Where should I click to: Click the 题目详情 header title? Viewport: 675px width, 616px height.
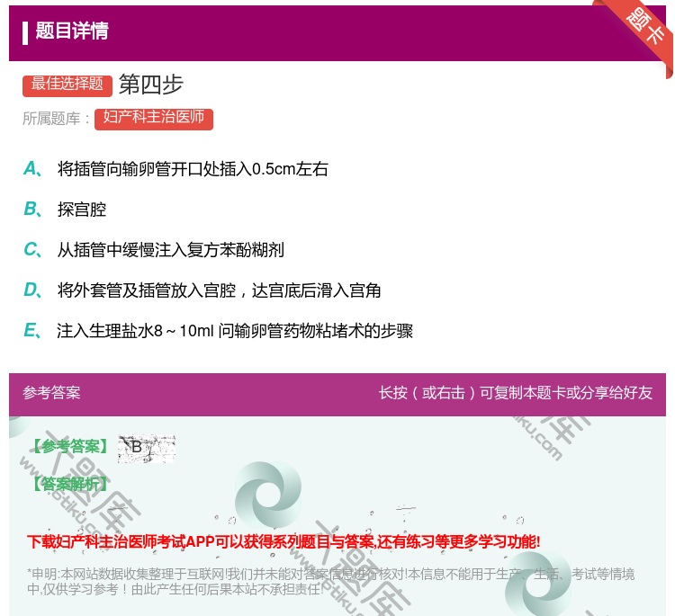click(72, 31)
